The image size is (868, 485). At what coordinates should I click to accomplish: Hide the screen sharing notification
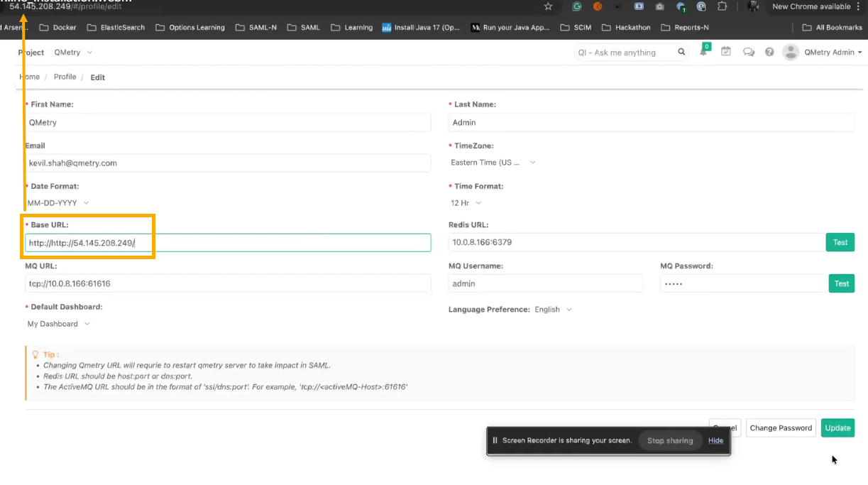[715, 440]
